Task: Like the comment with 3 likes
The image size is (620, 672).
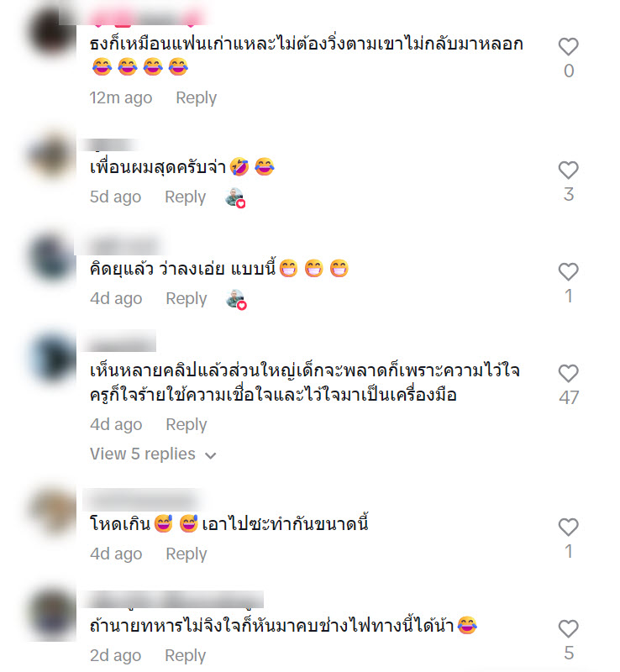Action: pyautogui.click(x=568, y=171)
